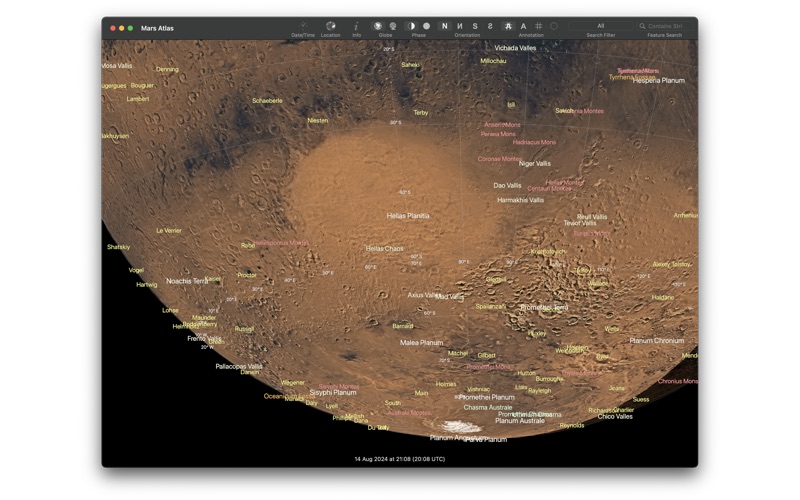Select the Gilbert crater label
The width and height of the screenshot is (800, 500).
pos(486,356)
